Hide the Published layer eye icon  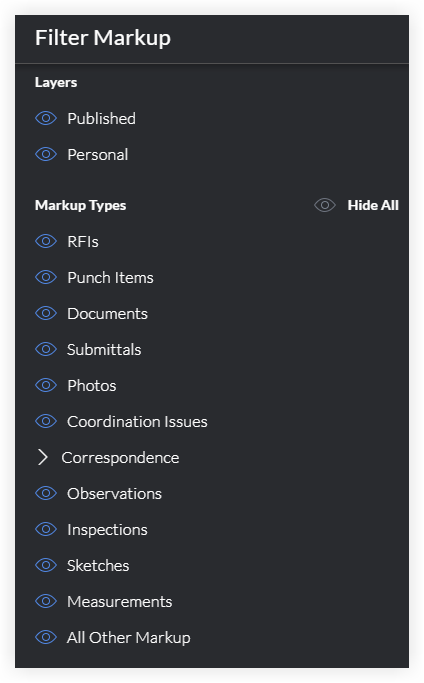(x=46, y=118)
